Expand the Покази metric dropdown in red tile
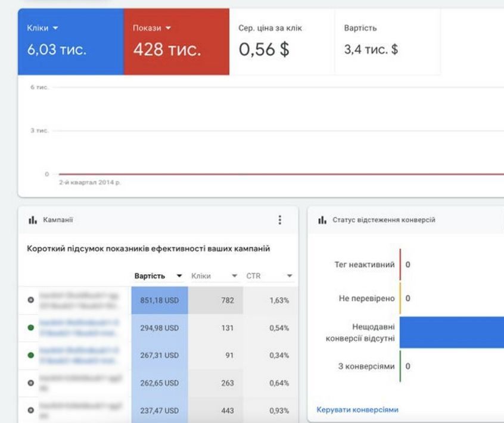Viewport: 504px width, 423px height. tap(168, 28)
